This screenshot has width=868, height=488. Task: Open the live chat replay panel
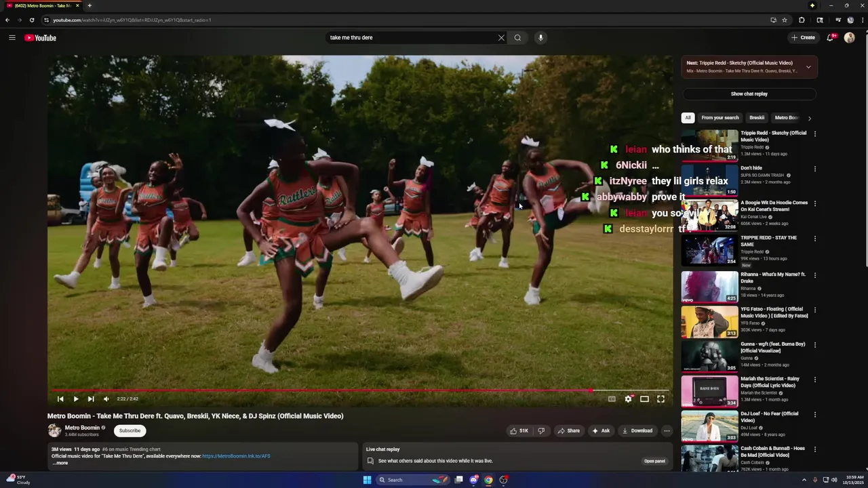coord(654,461)
